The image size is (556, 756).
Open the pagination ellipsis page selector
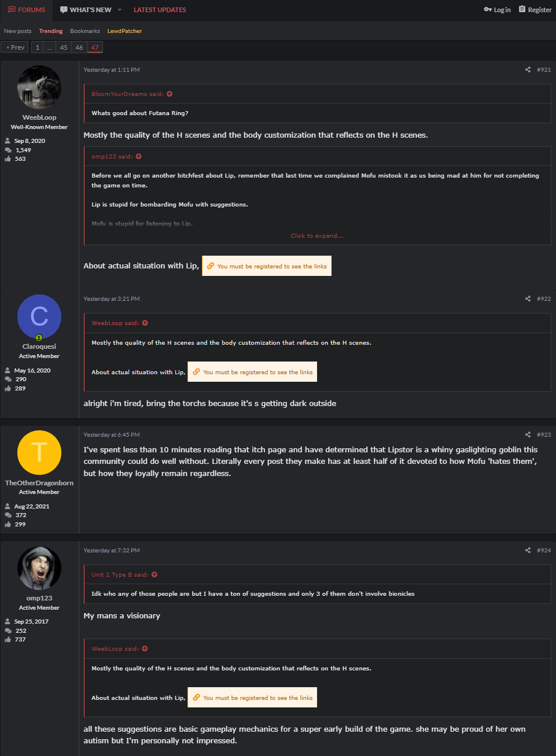[x=49, y=47]
